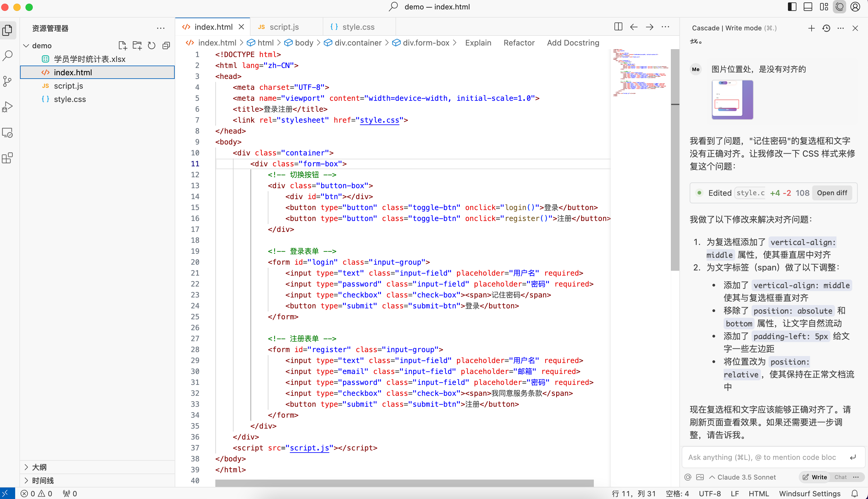This screenshot has height=499, width=868.
Task: Navigate back in the editor
Action: point(634,27)
